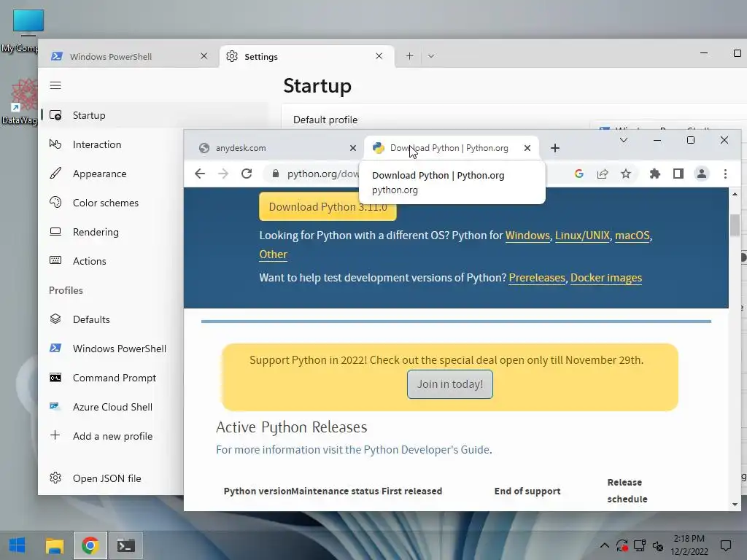Close the anydesk.com tab
Screen dimensions: 747x560
(353, 148)
